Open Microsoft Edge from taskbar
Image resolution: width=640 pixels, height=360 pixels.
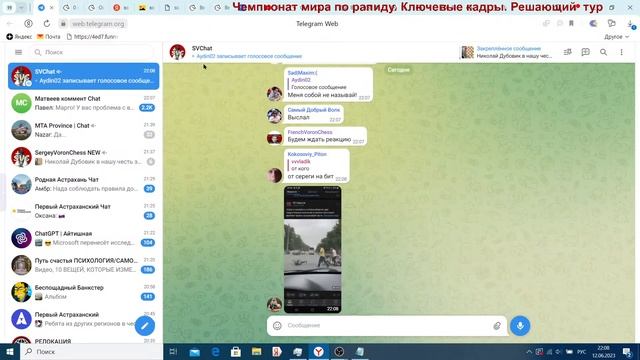pos(215,351)
